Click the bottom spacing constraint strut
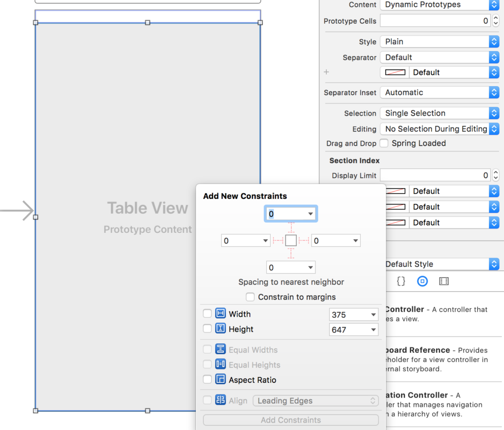The height and width of the screenshot is (430, 504). [x=291, y=253]
